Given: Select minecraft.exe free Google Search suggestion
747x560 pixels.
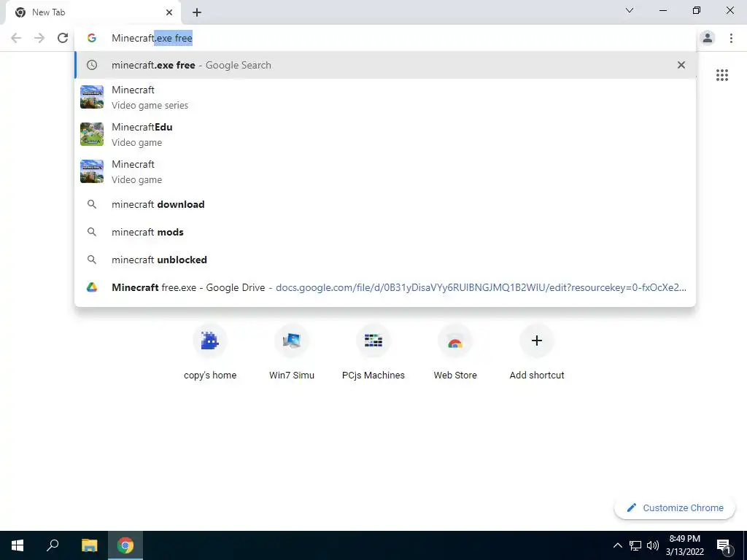Looking at the screenshot, I should (x=385, y=65).
